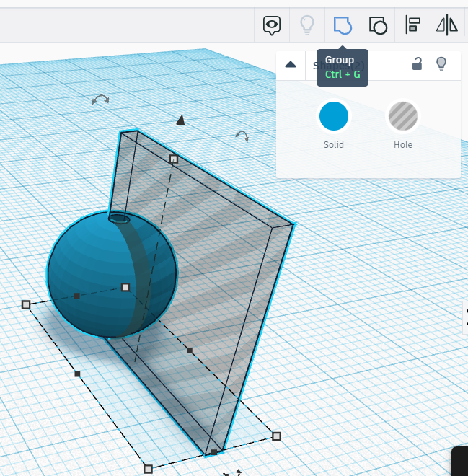Click the curved rotation arrow at upper left
This screenshot has height=476, width=468.
click(100, 100)
